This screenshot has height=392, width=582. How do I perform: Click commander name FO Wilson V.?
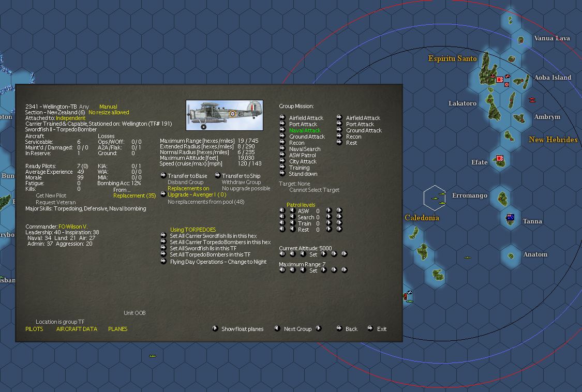click(x=73, y=227)
